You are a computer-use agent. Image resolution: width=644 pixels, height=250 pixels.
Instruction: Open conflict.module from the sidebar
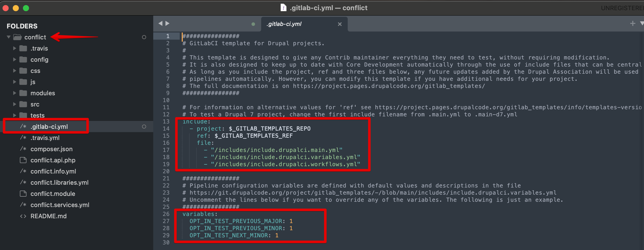pos(53,194)
